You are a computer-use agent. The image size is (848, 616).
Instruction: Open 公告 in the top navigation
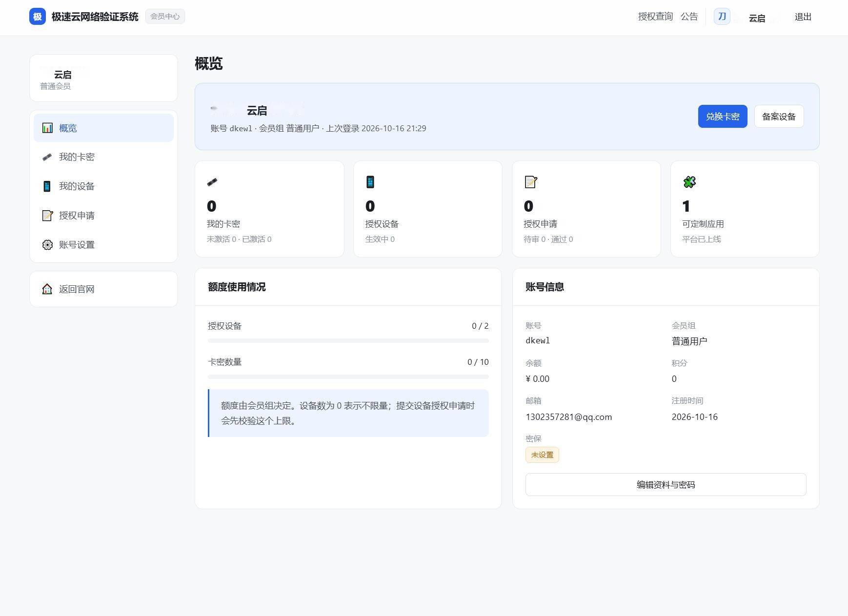[x=689, y=17]
